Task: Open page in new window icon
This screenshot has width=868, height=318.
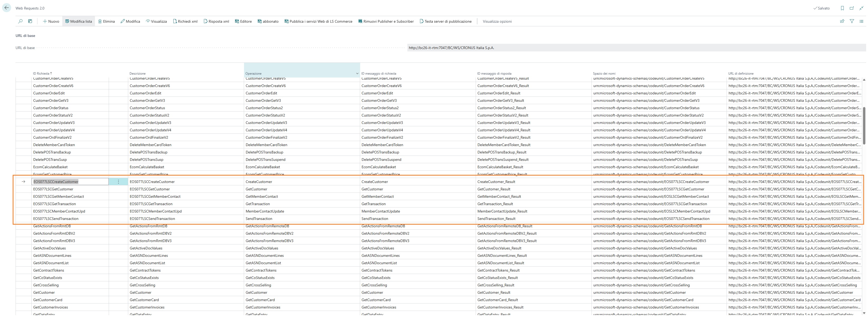Action: [852, 8]
